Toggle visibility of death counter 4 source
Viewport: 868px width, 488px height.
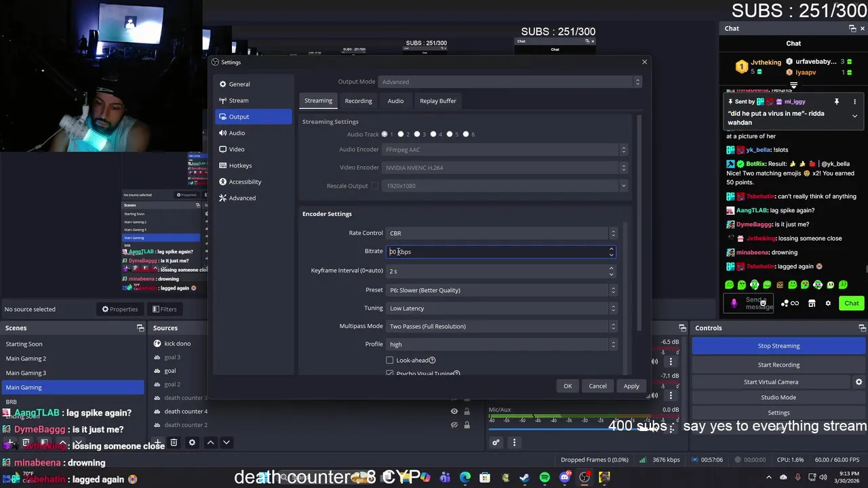coord(454,411)
